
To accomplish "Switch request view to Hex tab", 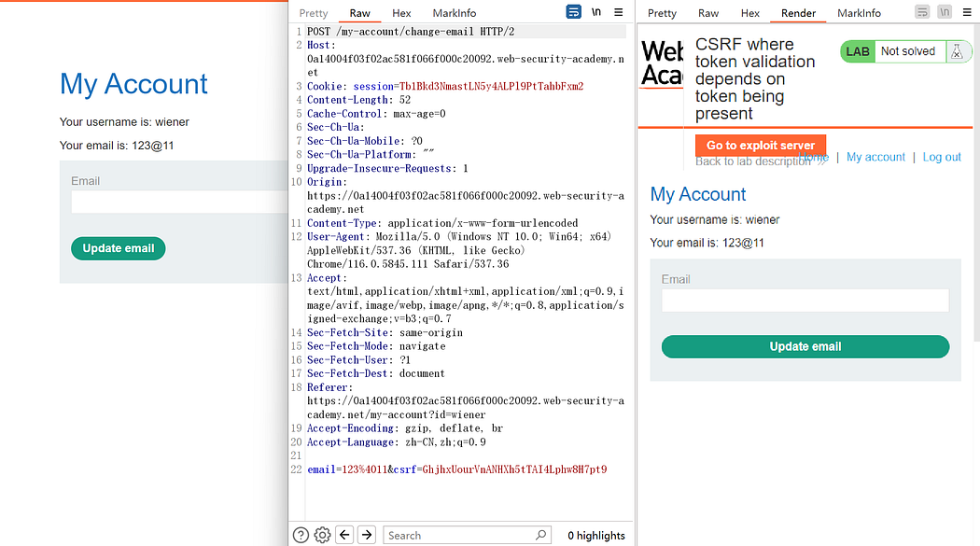I will (x=401, y=13).
